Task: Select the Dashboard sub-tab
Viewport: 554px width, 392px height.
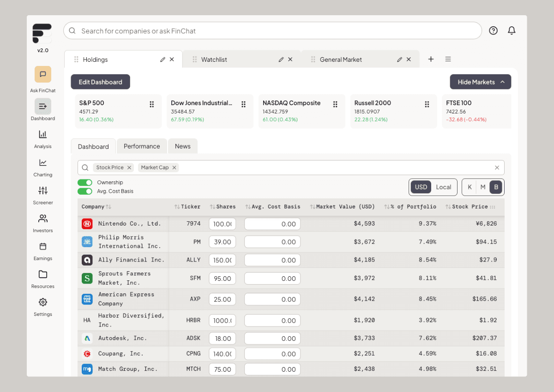Action: [93, 146]
